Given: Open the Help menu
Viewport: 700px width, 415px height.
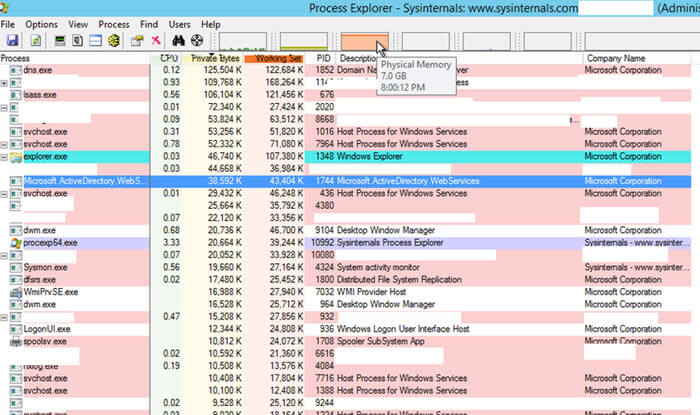Looking at the screenshot, I should coord(211,25).
